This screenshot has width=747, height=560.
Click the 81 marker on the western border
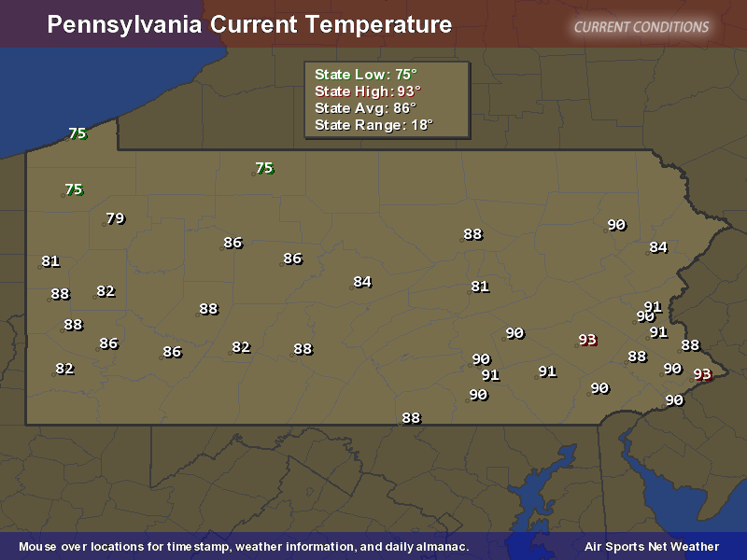50,262
